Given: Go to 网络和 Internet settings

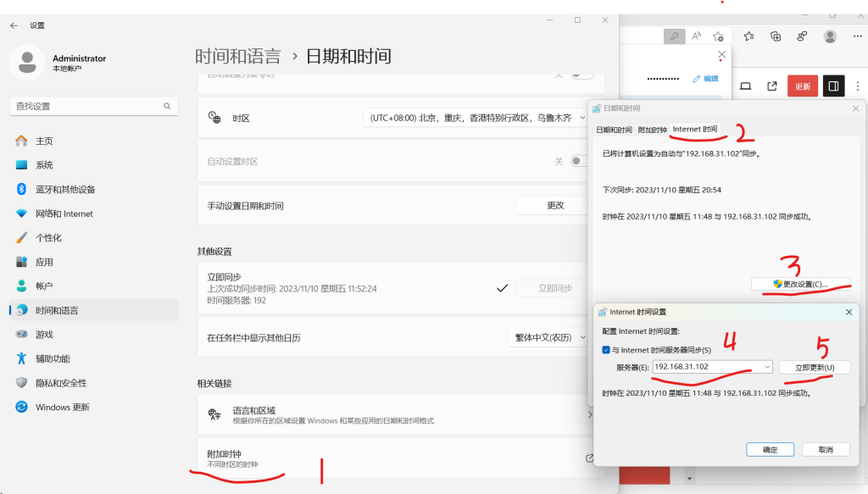Looking at the screenshot, I should click(x=64, y=214).
